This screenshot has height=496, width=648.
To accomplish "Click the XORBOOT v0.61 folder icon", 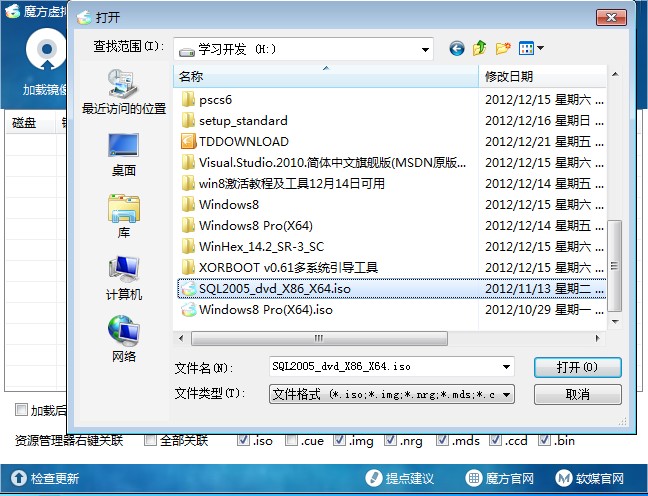I will [x=188, y=267].
